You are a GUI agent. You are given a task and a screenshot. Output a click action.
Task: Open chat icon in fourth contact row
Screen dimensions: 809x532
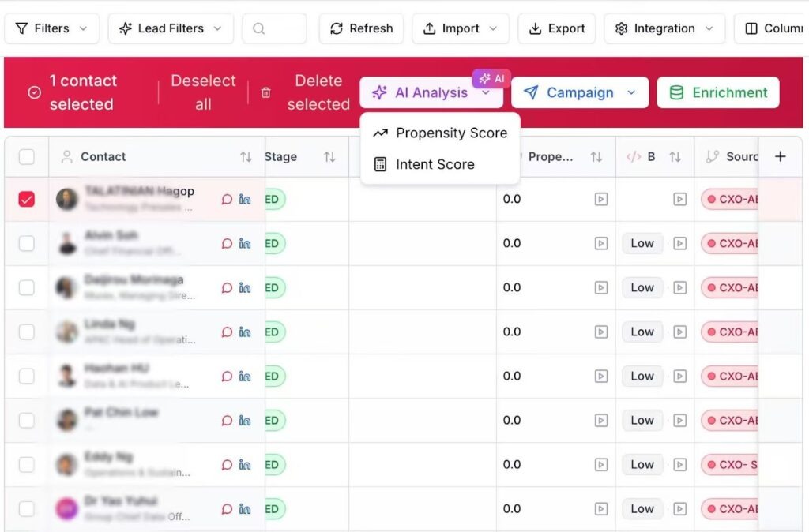227,332
